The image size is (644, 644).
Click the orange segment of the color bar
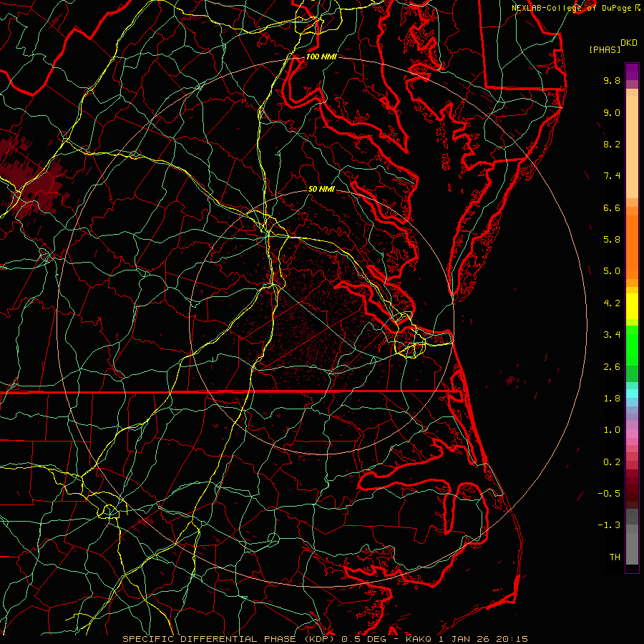pyautogui.click(x=632, y=246)
